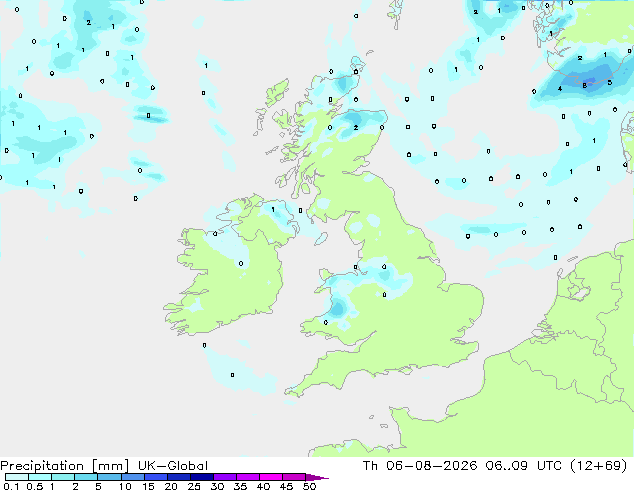Select the 25–30 mm navy legend swatch

click(x=202, y=477)
